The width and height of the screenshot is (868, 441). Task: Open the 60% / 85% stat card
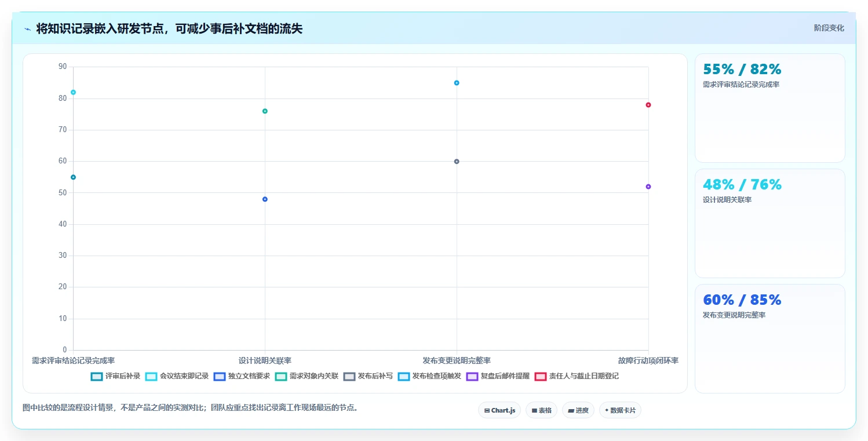pyautogui.click(x=769, y=338)
